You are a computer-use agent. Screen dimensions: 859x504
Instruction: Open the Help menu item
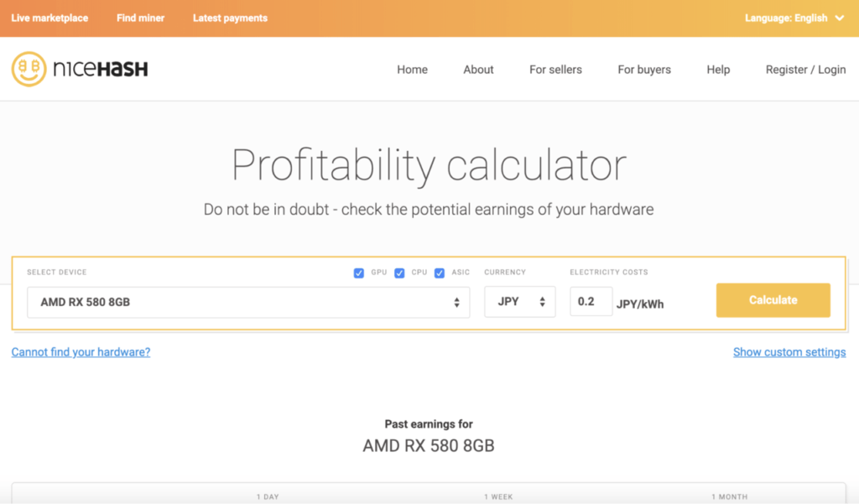coord(718,70)
